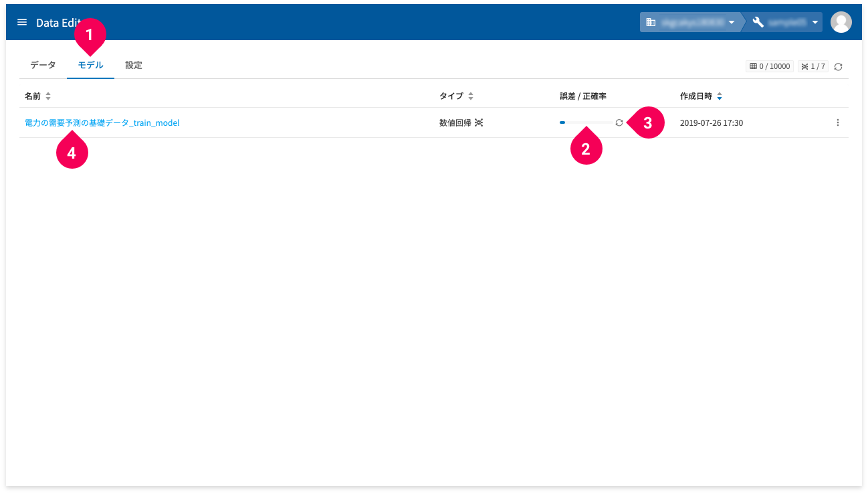Open 電力の需要予測の基礎データ_train_model link

point(102,123)
